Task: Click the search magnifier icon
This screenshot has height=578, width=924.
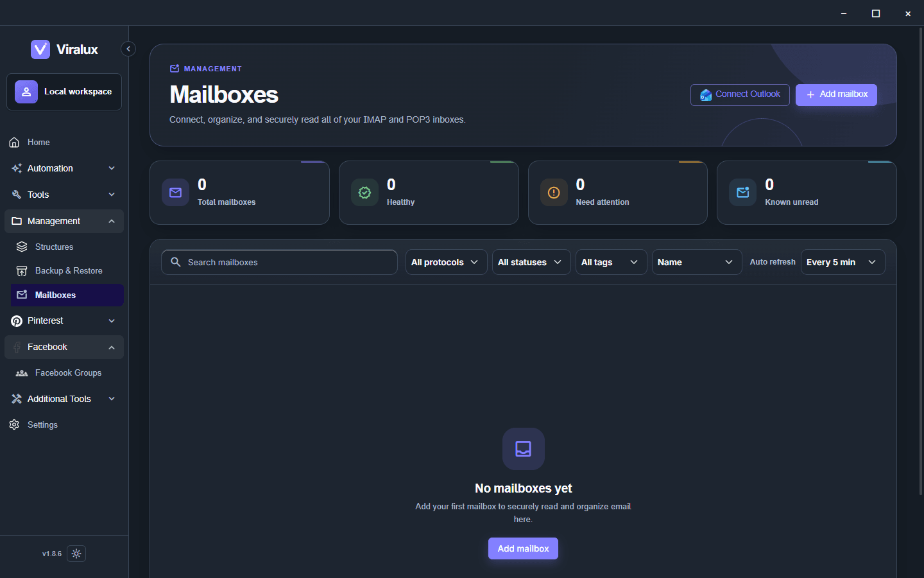Action: tap(175, 262)
